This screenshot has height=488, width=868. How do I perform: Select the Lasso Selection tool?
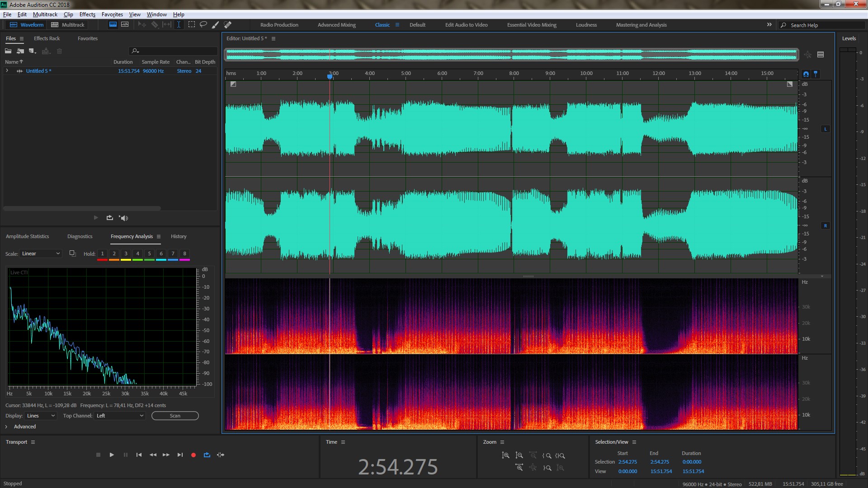203,24
